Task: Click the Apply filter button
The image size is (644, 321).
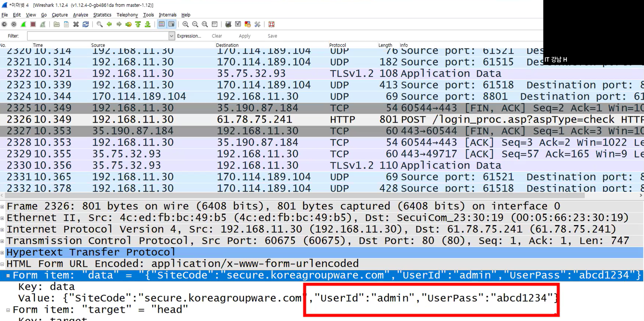Action: click(x=244, y=36)
